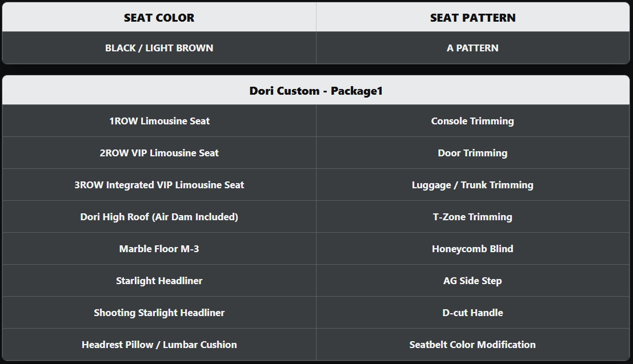633x364 pixels.
Task: Select the Starlight Headliner row
Action: 159,281
